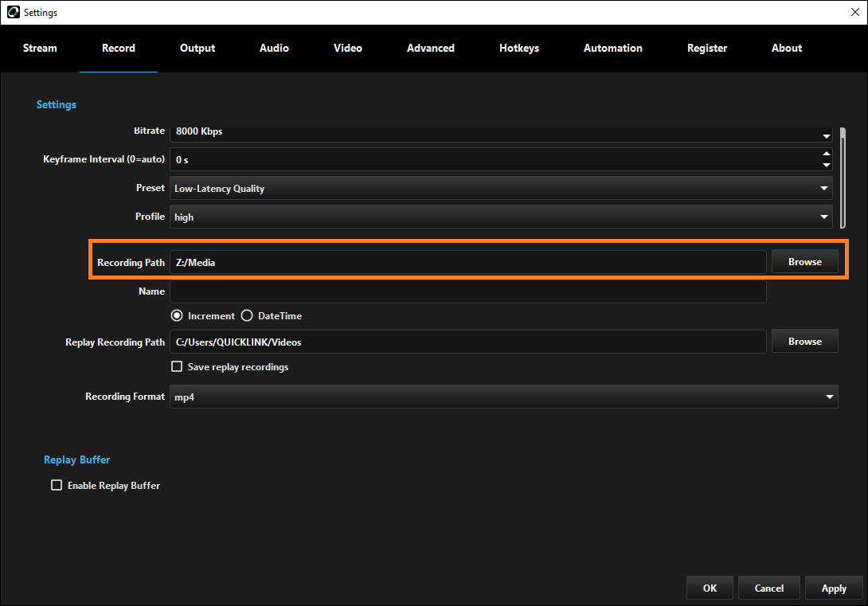Open the Recording Format dropdown
This screenshot has width=868, height=606.
504,397
